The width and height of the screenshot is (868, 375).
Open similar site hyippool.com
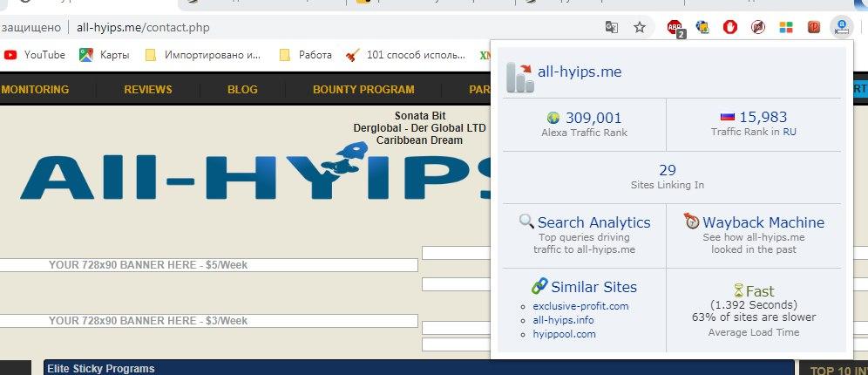564,334
